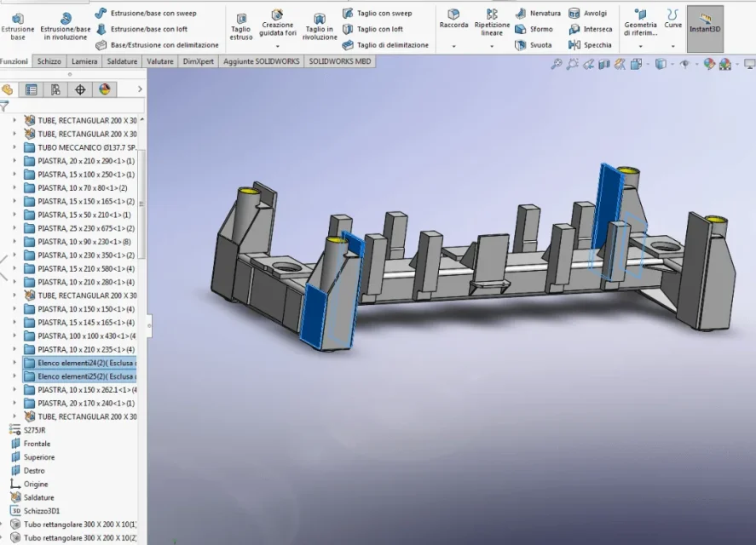Select S275JR material entry

[x=27, y=430]
